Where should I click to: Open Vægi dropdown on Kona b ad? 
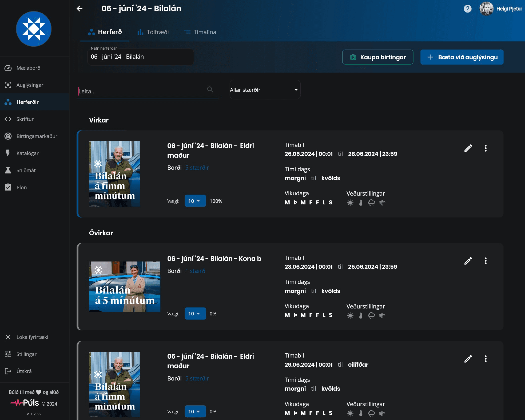(195, 314)
